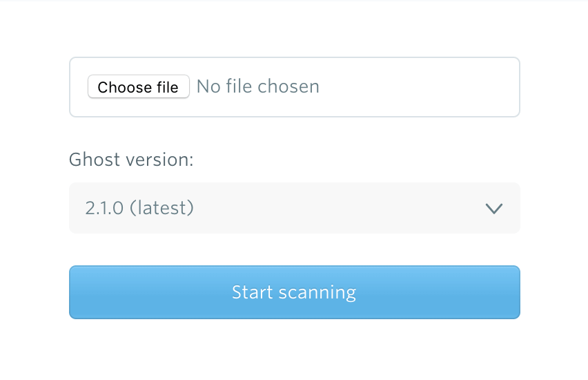Change the selected Ghost version
588x380 pixels.
pyautogui.click(x=294, y=208)
